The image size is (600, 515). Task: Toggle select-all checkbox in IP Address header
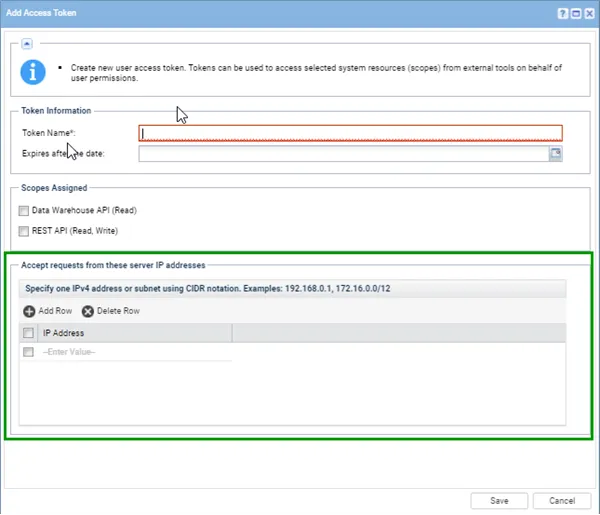28,333
